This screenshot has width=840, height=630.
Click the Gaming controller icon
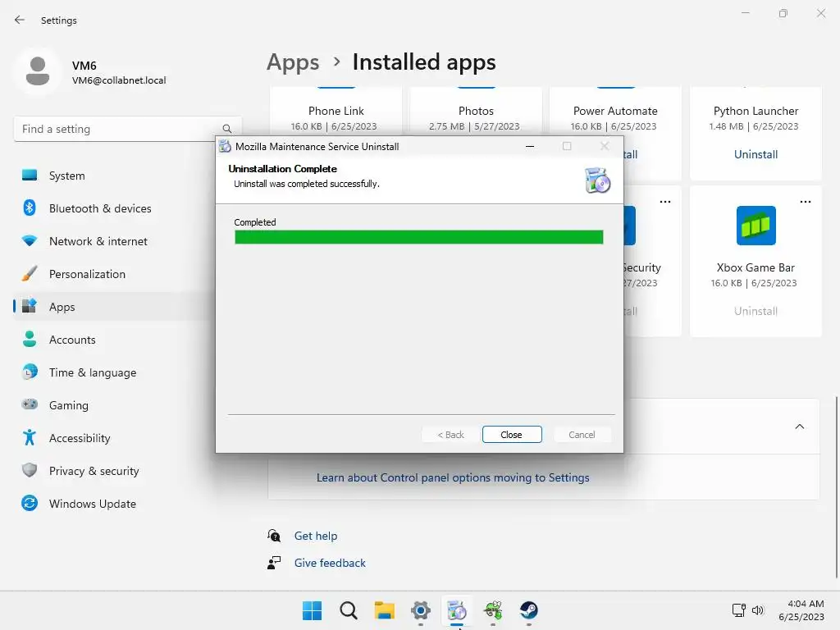point(30,404)
